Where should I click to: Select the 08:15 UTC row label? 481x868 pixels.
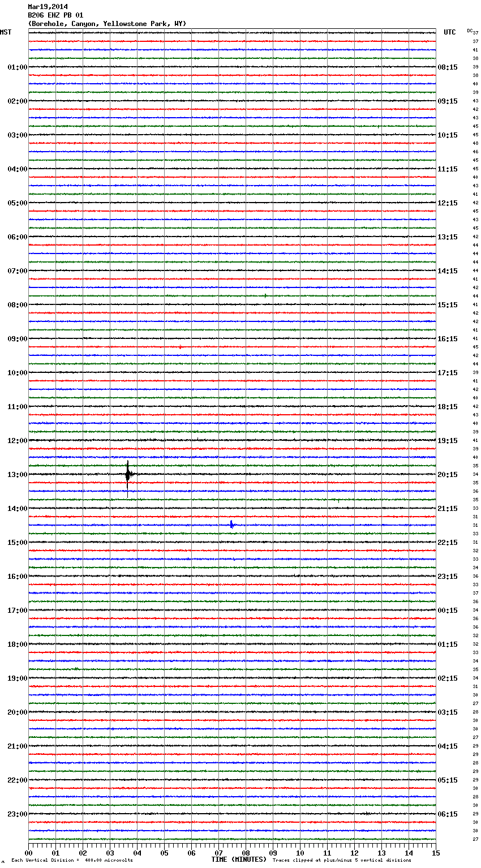coord(448,67)
